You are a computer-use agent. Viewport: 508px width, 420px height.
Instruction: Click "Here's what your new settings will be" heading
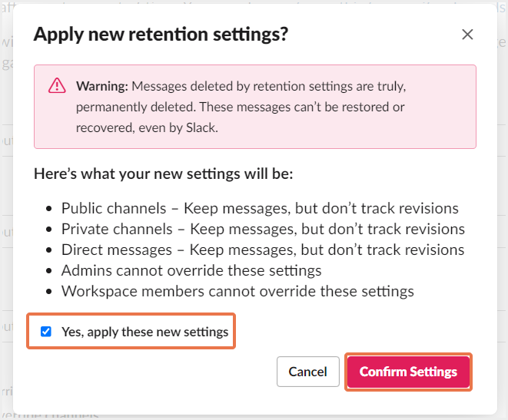[x=163, y=174]
